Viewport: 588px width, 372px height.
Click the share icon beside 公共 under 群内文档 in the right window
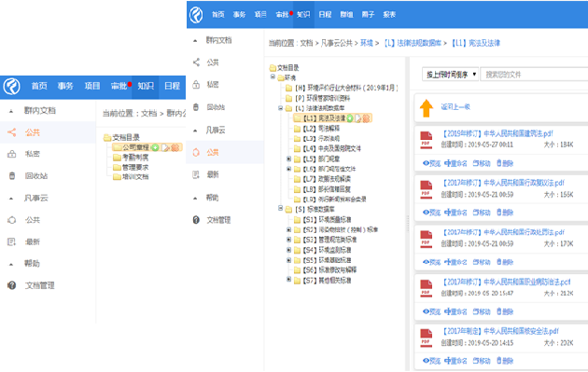pos(196,62)
